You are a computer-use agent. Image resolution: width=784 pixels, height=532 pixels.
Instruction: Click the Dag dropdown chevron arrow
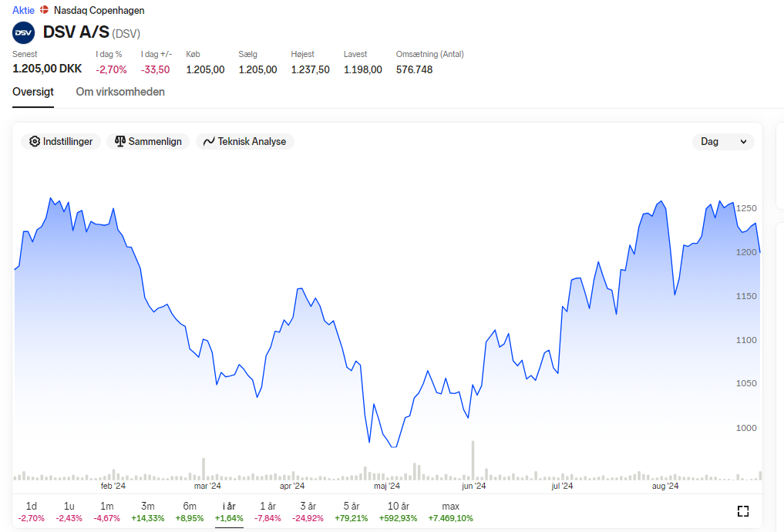(x=743, y=142)
